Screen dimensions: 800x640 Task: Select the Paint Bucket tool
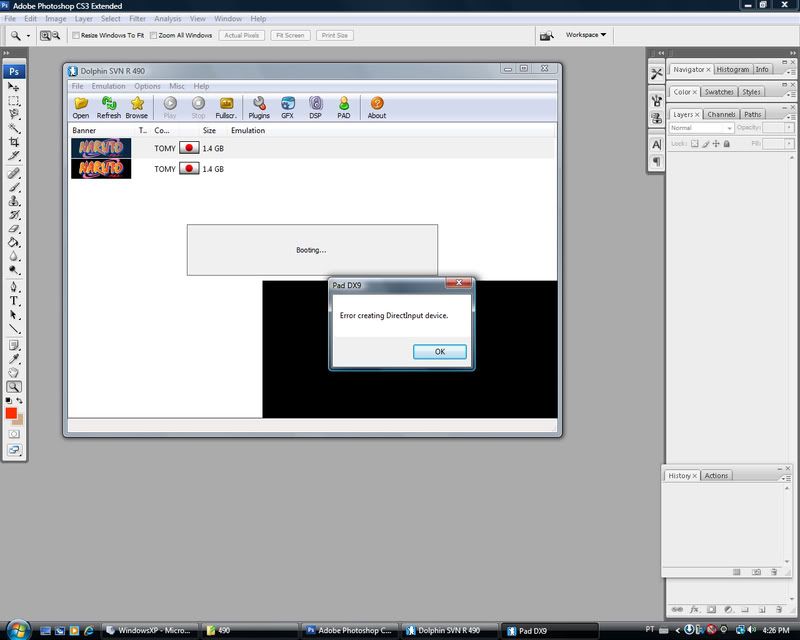tap(14, 242)
